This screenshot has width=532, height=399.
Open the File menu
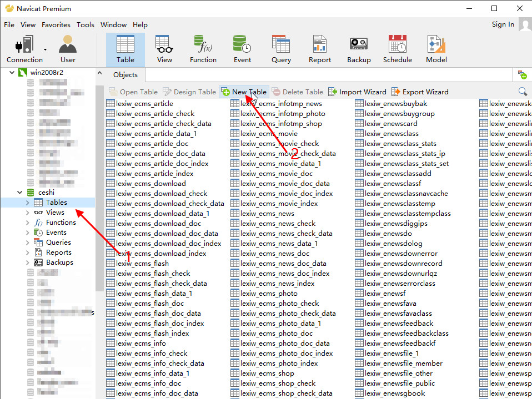click(x=9, y=25)
